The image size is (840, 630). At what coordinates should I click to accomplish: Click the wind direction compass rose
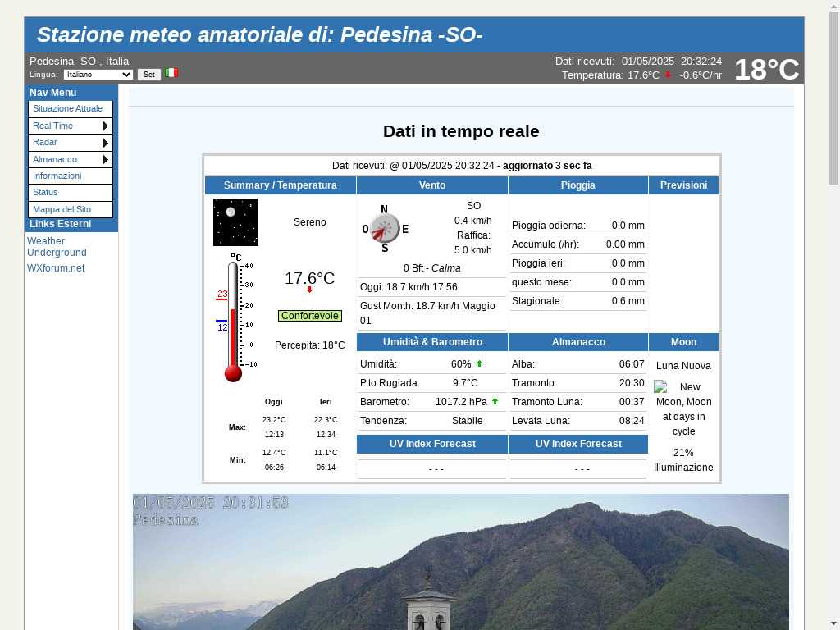tap(385, 229)
